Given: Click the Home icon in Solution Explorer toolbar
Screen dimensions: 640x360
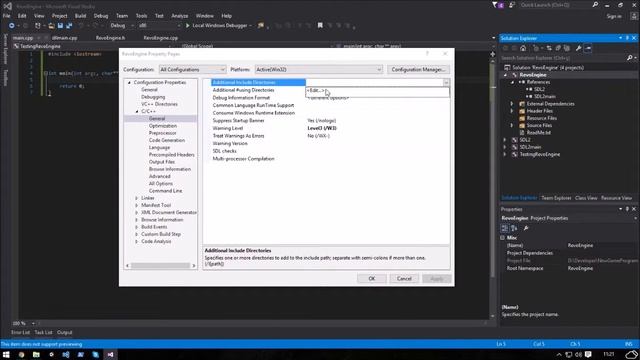Looking at the screenshot, I should click(x=523, y=48).
